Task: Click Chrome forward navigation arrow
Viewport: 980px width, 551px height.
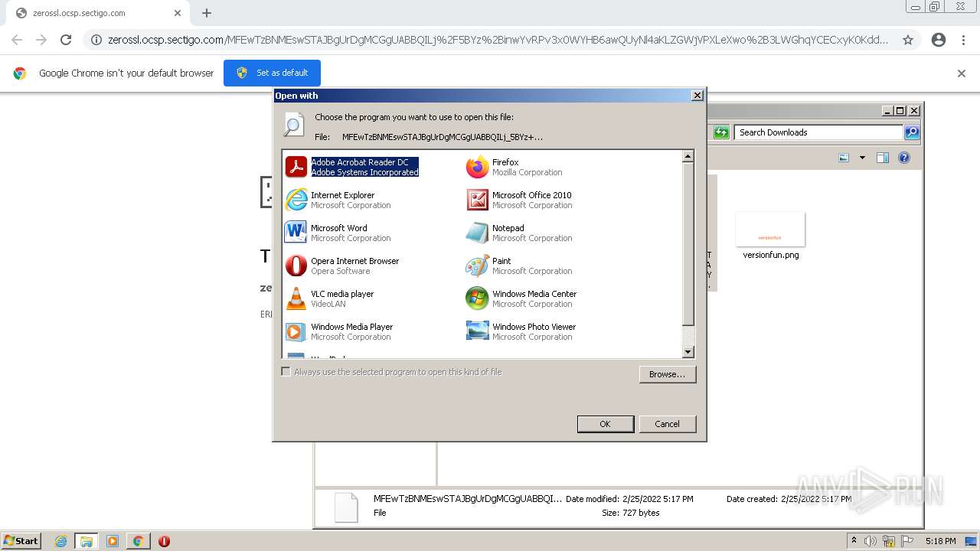Action: [41, 40]
